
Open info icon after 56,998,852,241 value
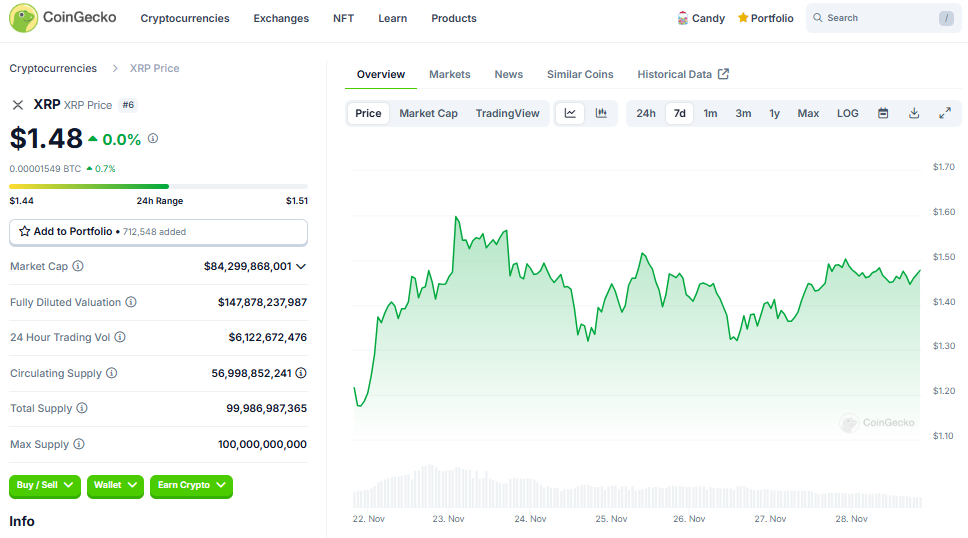[x=301, y=373]
